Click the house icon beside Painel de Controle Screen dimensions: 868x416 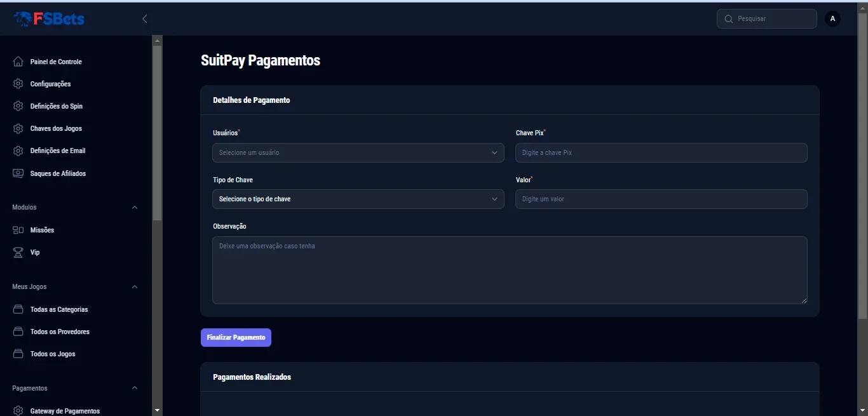[x=18, y=62]
